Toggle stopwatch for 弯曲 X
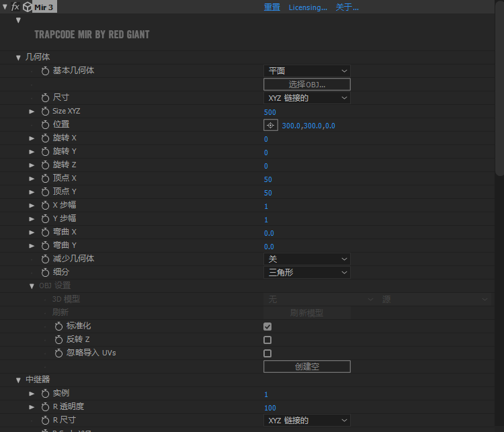This screenshot has width=504, height=432. 45,232
